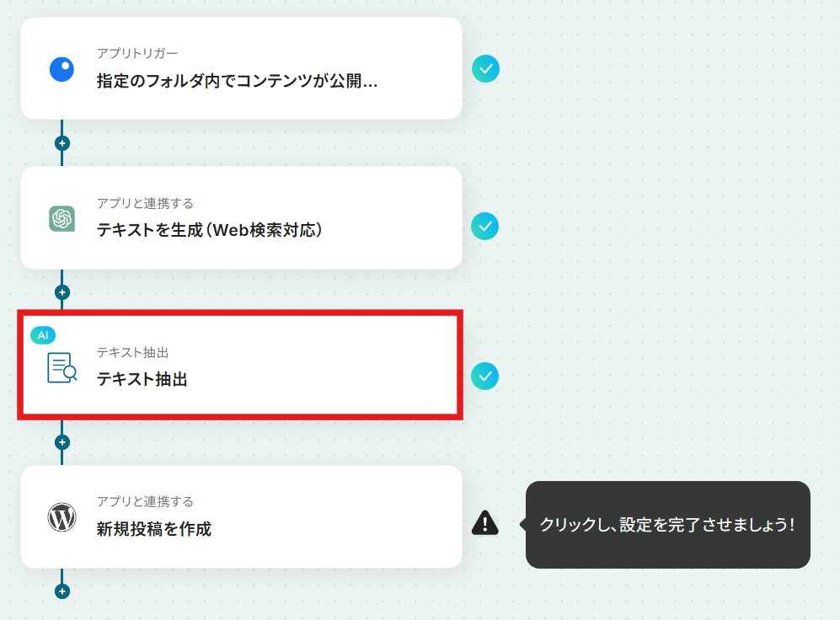The image size is (840, 620).
Task: Open the 新規投稿を作成 WordPress step card
Action: click(241, 516)
